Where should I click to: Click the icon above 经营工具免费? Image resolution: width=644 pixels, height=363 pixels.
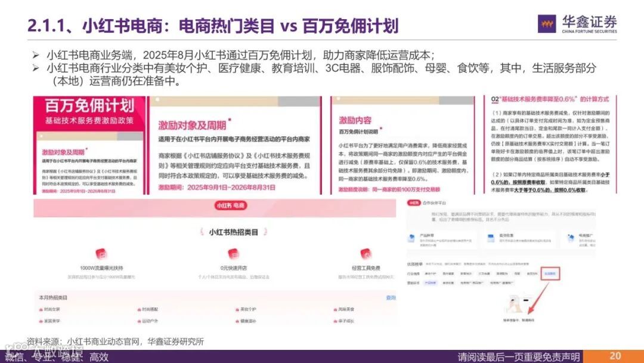[366, 254]
